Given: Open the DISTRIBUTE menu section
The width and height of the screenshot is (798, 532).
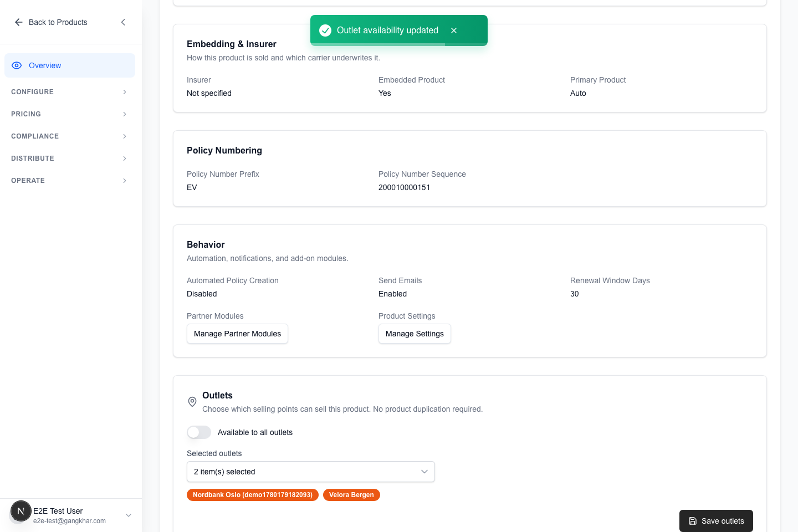Looking at the screenshot, I should 70,158.
